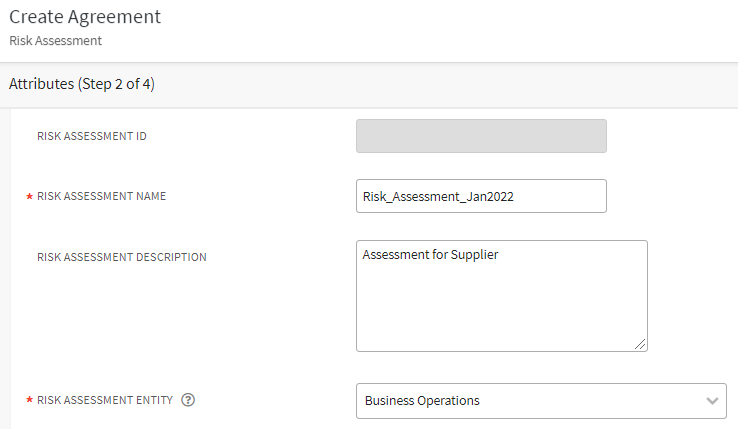Screen dimensions: 738x429
Task: Click the greyed-out Risk Assessment ID field
Action: point(481,136)
